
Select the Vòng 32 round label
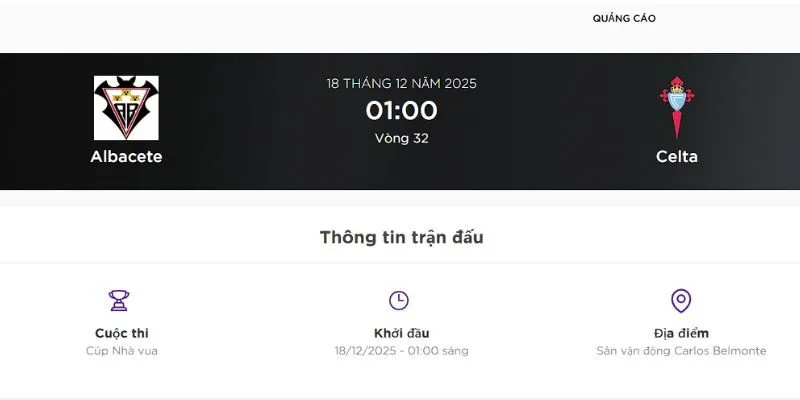(401, 138)
